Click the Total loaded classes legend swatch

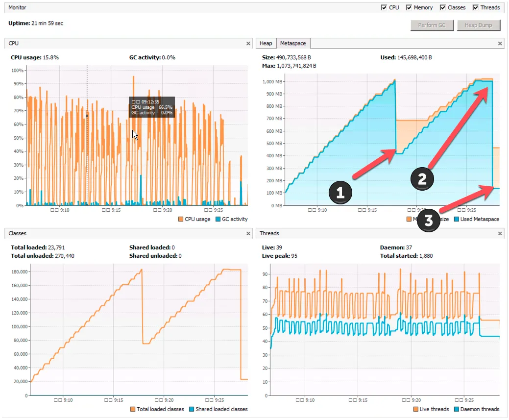click(132, 409)
